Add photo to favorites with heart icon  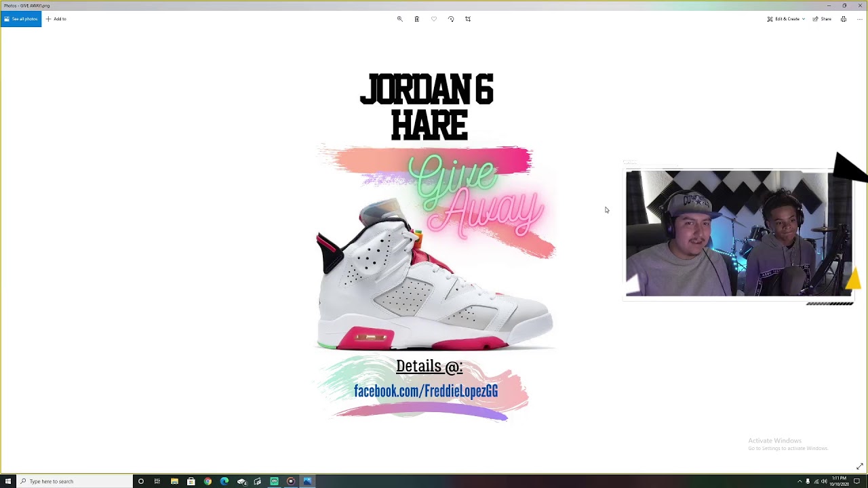click(434, 19)
